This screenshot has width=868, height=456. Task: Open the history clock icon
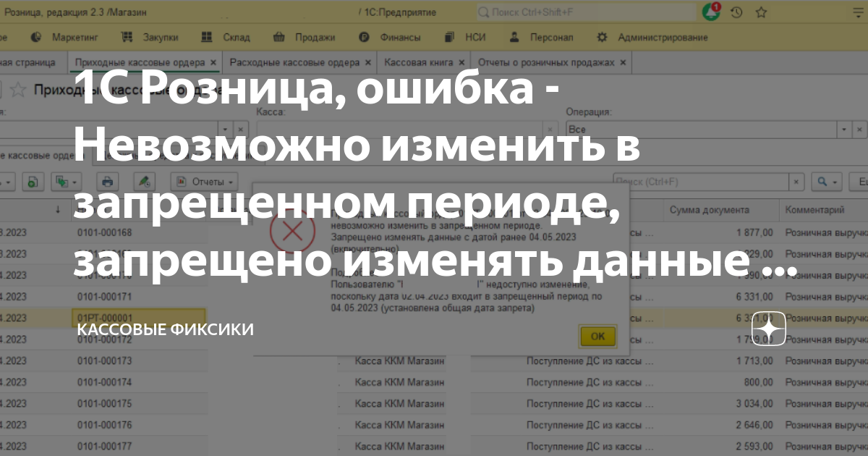pyautogui.click(x=736, y=12)
